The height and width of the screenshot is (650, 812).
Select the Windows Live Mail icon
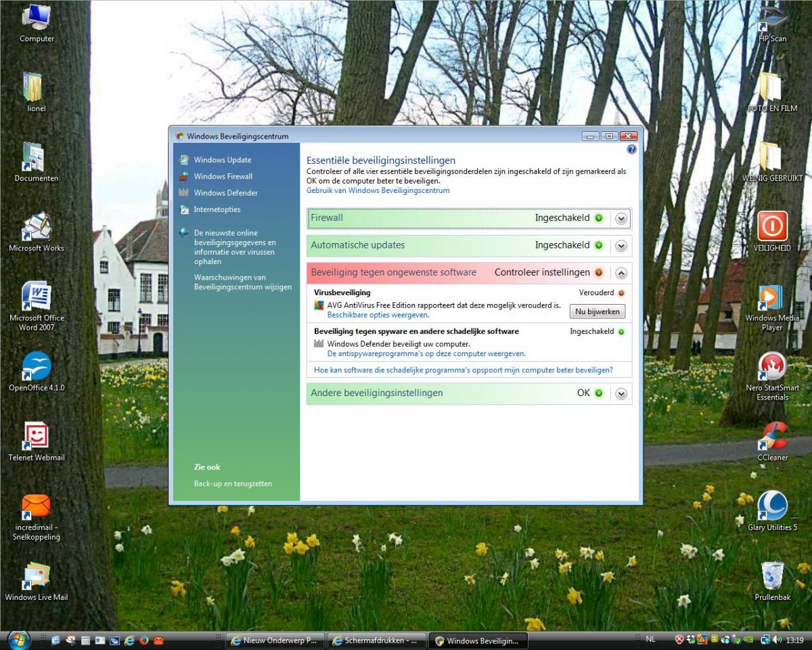coord(36,581)
